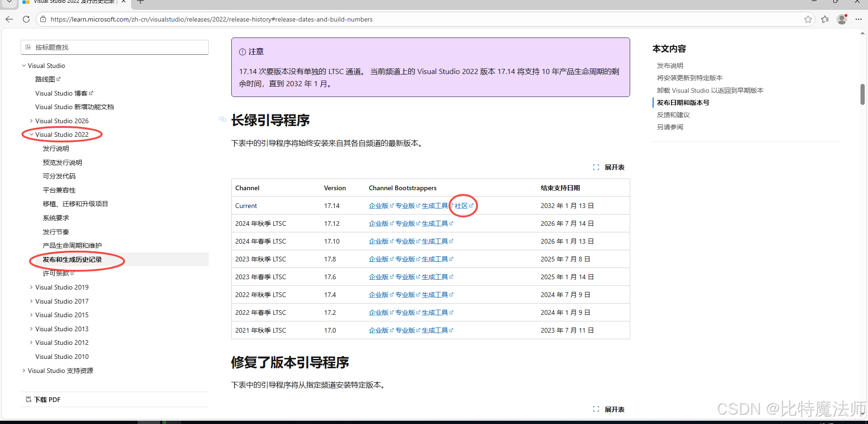Expand the Visual Studio 支持资源 node
Viewport: 868px width, 424px height.
(x=24, y=371)
